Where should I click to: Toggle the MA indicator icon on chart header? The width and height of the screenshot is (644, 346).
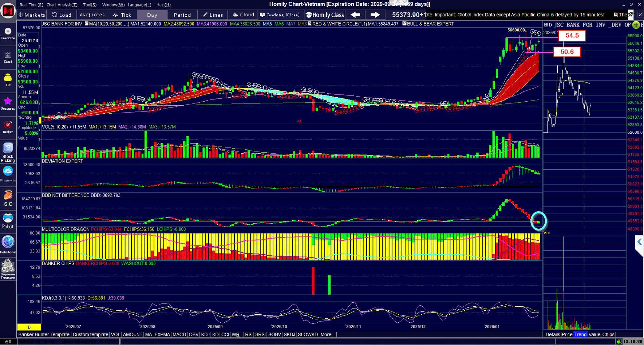click(x=86, y=24)
